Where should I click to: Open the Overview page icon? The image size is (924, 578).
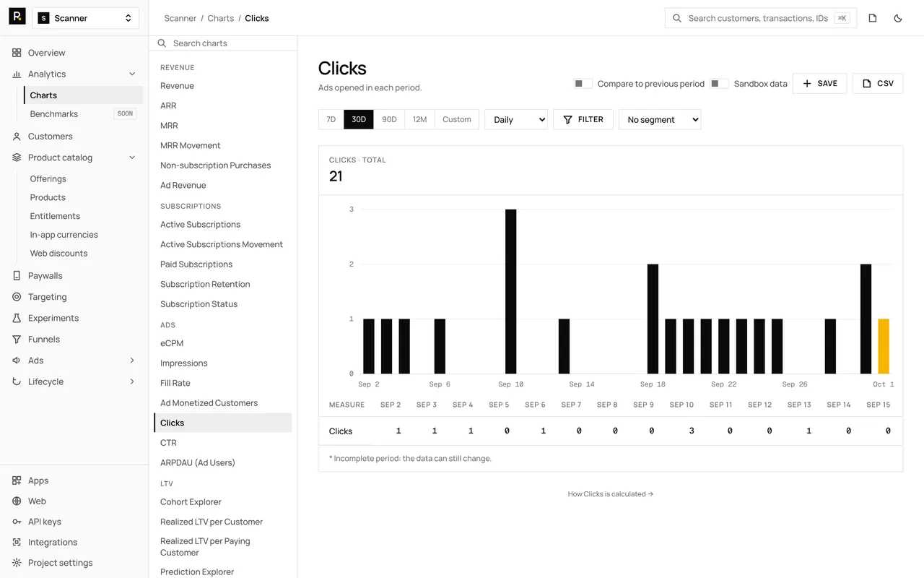pos(17,53)
